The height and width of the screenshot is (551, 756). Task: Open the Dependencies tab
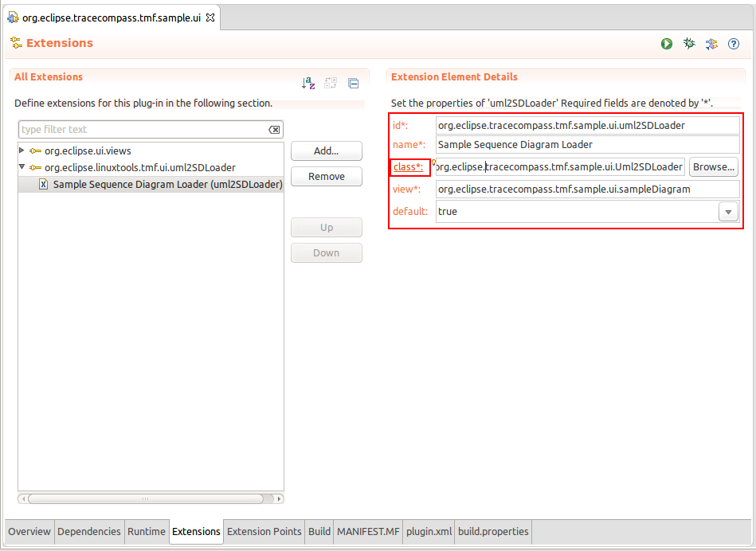[x=89, y=531]
